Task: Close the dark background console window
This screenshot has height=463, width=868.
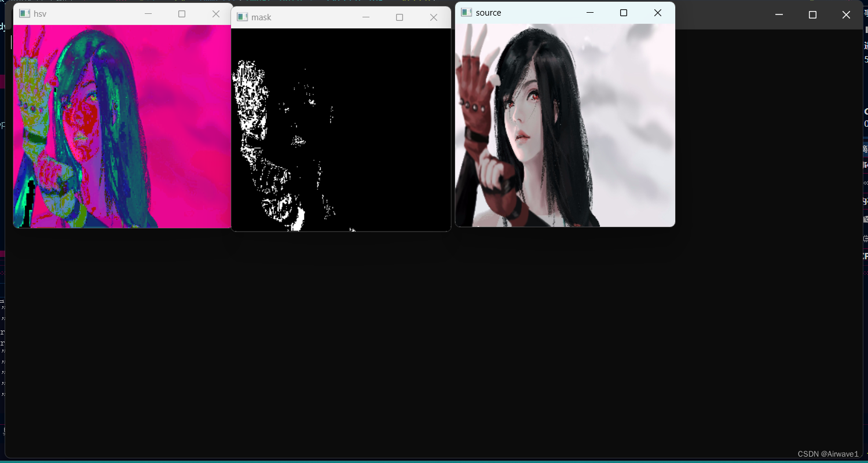Action: coord(847,15)
